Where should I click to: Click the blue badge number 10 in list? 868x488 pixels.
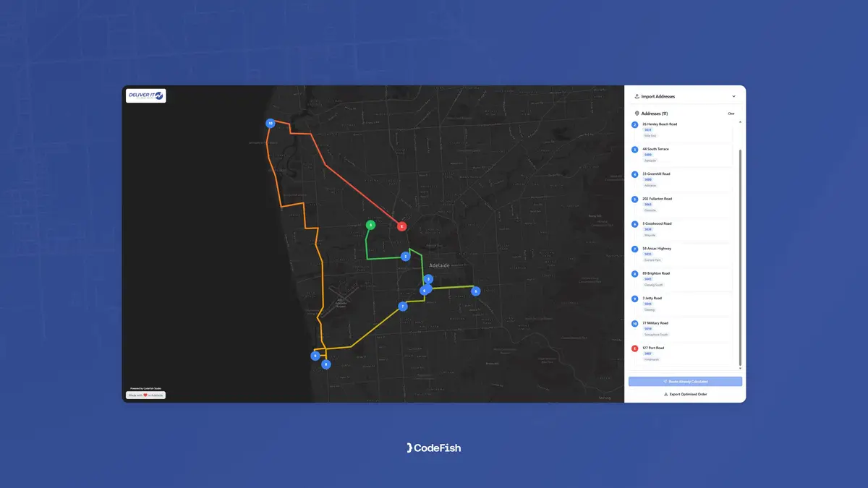[x=635, y=324]
